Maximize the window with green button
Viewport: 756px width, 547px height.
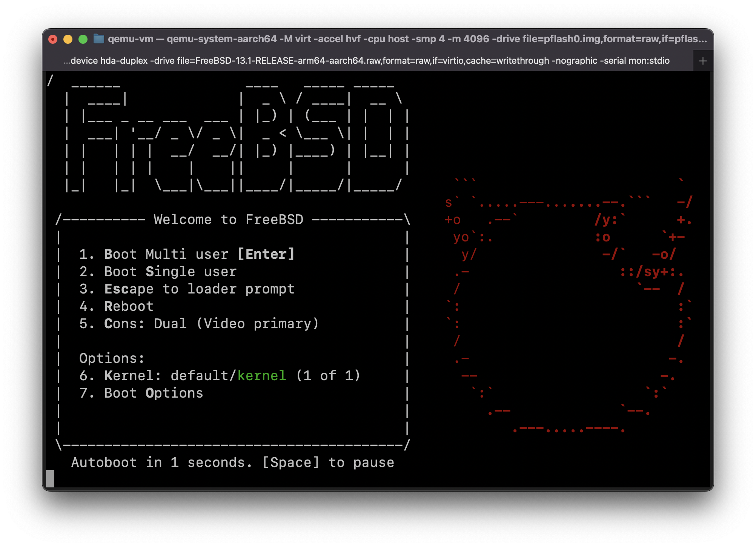coord(83,39)
